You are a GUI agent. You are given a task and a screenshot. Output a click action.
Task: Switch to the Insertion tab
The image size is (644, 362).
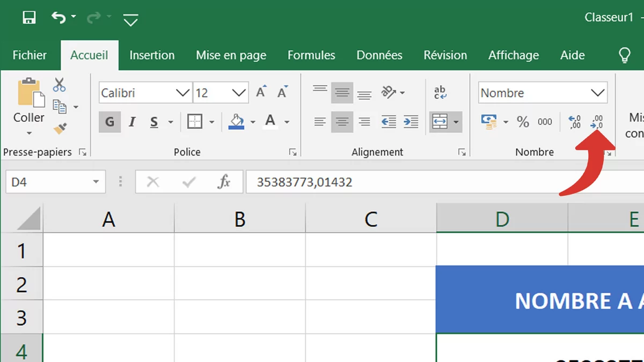click(152, 55)
